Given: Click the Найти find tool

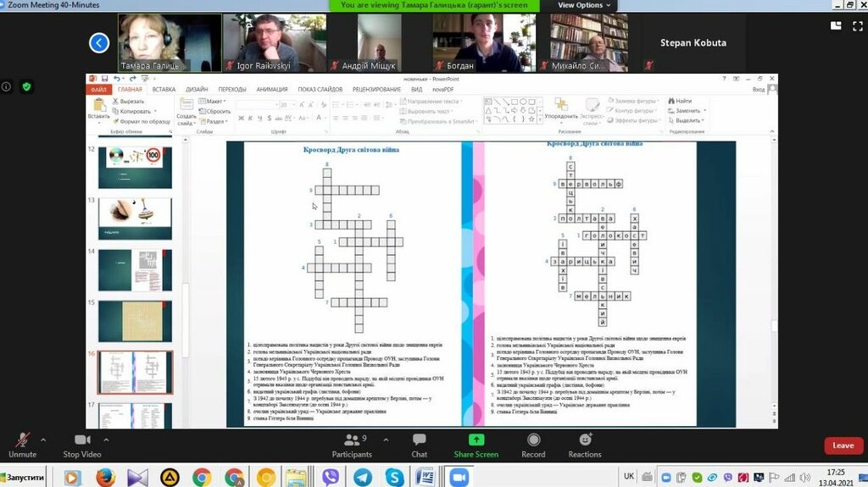Looking at the screenshot, I should click(679, 101).
